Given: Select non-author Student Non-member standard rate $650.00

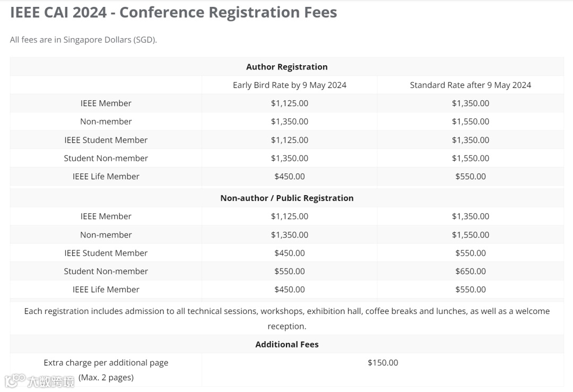Looking at the screenshot, I should 470,271.
